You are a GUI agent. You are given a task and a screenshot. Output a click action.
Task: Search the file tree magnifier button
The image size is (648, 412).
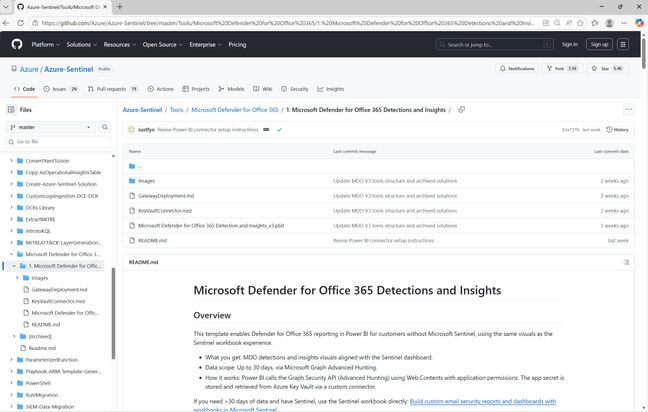tap(105, 127)
